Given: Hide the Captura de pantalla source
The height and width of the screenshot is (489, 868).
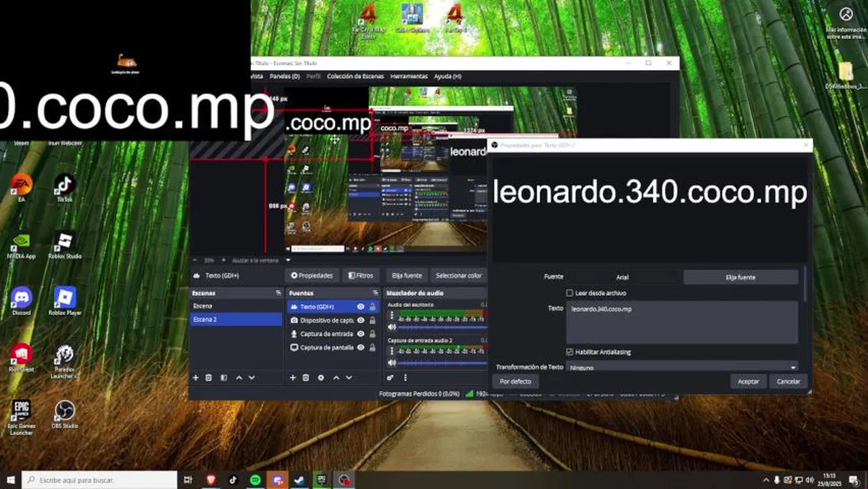Looking at the screenshot, I should (x=361, y=348).
